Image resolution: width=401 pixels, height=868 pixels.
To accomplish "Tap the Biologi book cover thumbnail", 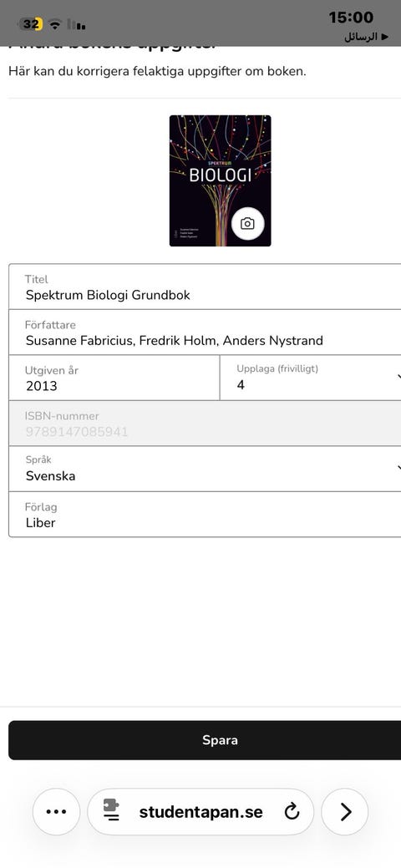I will pyautogui.click(x=220, y=180).
